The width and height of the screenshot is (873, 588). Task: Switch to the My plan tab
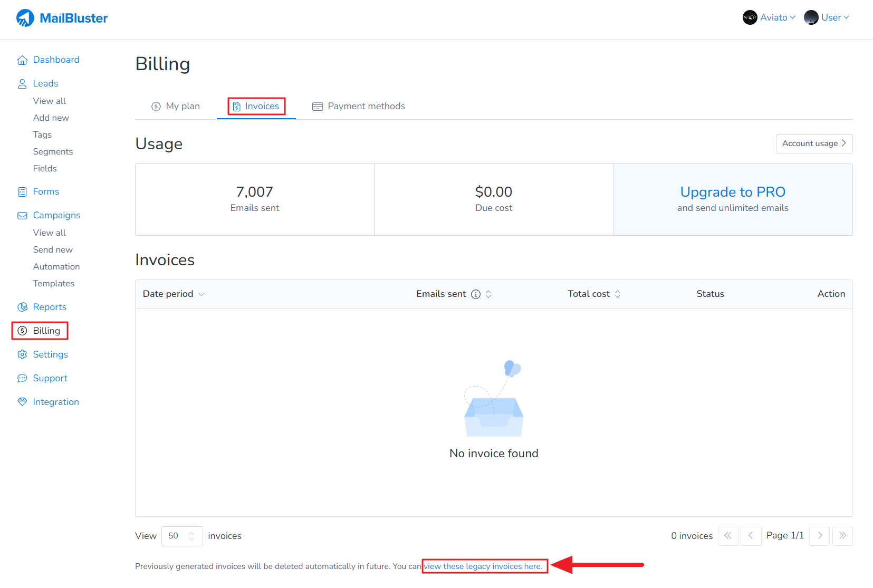click(x=176, y=107)
